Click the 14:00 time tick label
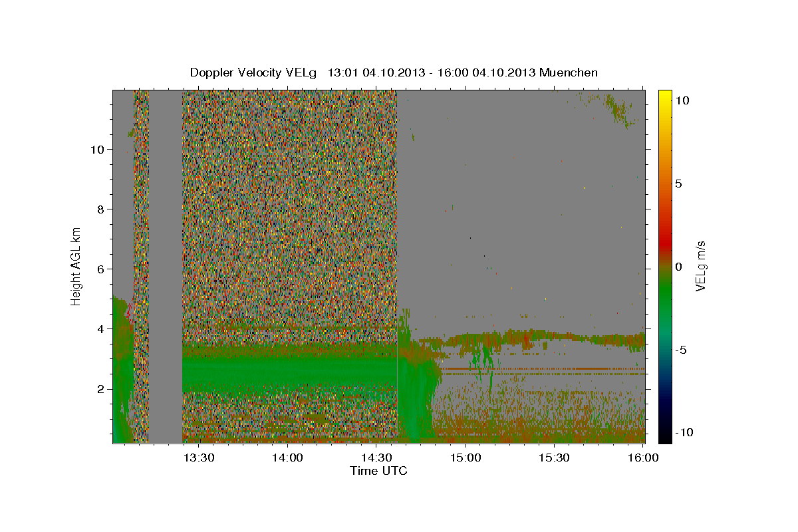Screen dimensions: 798x532 (x=287, y=458)
